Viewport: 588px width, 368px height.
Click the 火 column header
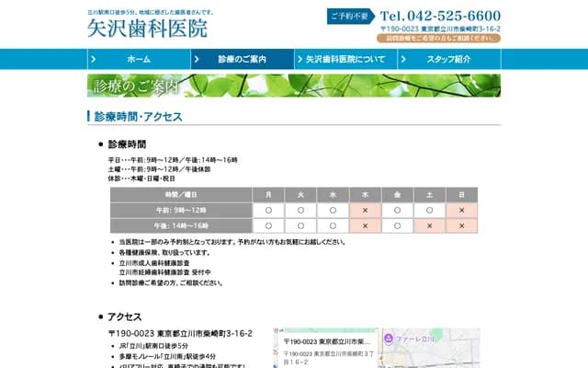[x=300, y=195]
